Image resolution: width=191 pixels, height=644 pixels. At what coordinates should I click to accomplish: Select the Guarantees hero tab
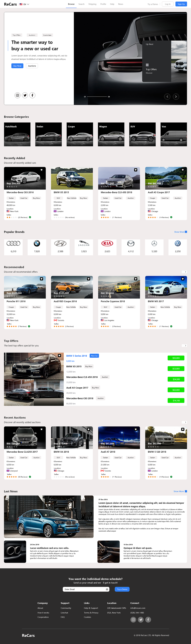point(47,35)
